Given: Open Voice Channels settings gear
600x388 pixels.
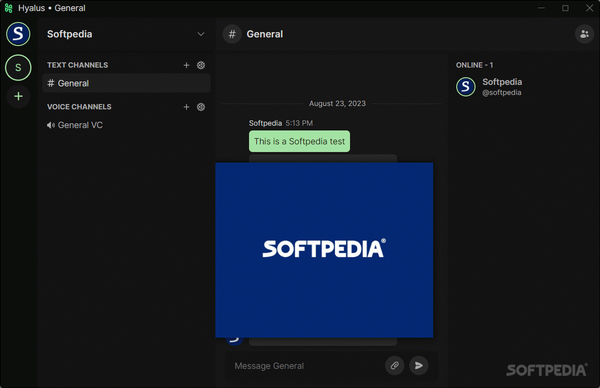Looking at the screenshot, I should [x=201, y=107].
